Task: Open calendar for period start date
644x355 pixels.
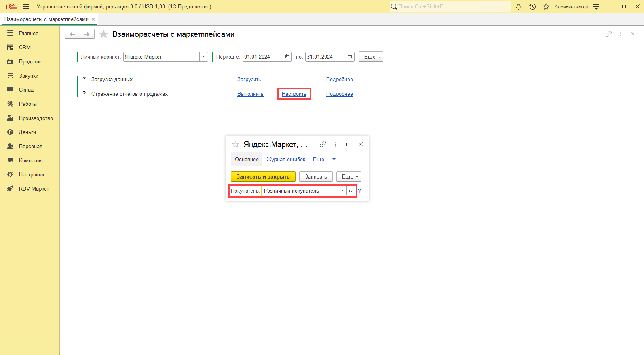Action: [287, 57]
